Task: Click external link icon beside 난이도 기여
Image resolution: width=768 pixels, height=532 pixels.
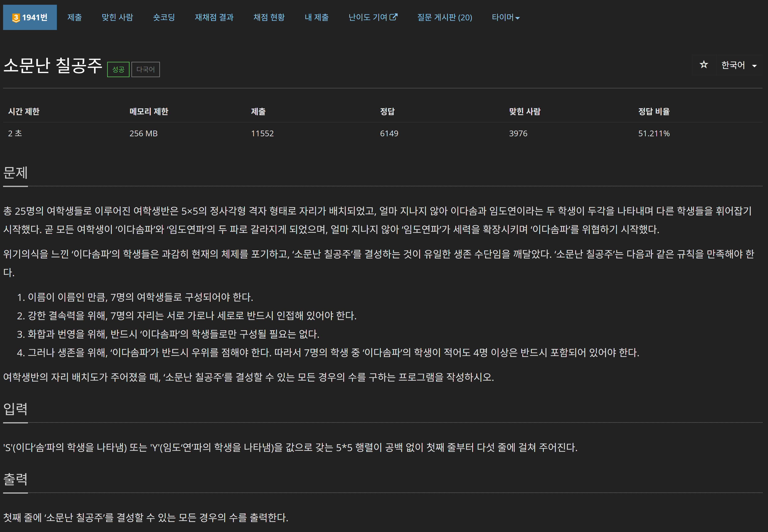Action: pos(394,17)
